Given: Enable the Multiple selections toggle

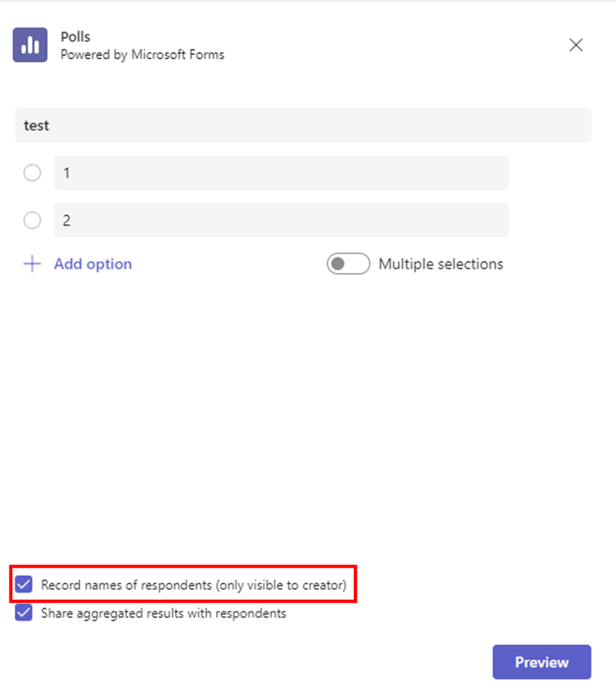Looking at the screenshot, I should (348, 263).
